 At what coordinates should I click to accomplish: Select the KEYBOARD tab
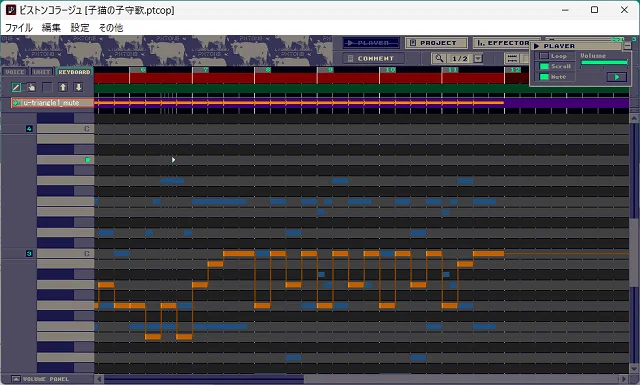coord(74,72)
